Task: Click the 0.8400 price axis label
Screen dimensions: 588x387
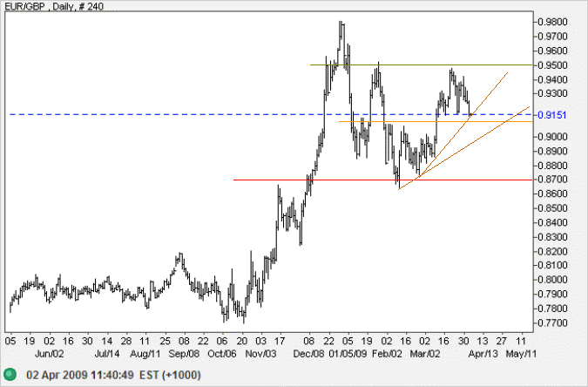Action: point(552,222)
